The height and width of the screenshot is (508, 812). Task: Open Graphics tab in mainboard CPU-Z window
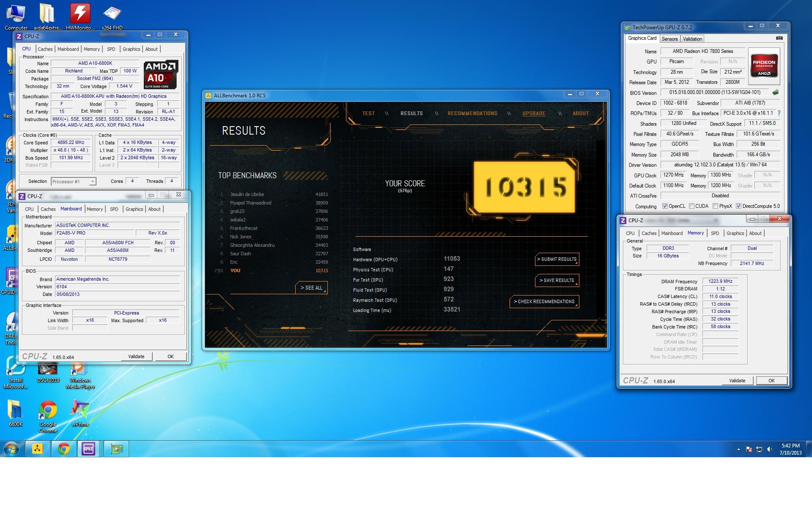pyautogui.click(x=134, y=209)
